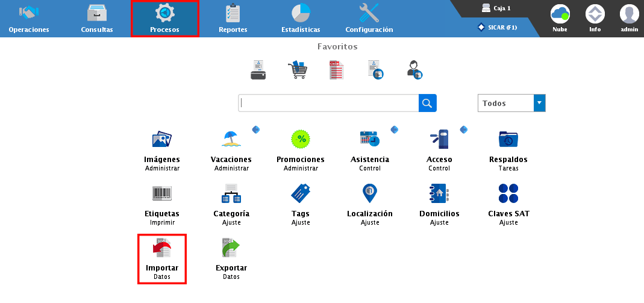Go to the Estadísticas tab
The width and height of the screenshot is (644, 303).
coord(301,18)
